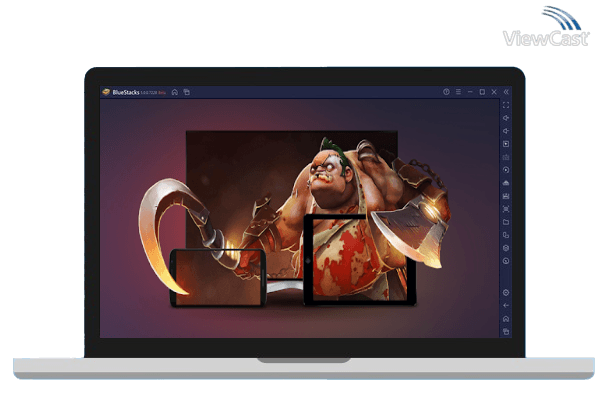The image size is (602, 414).
Task: Decrease volume using the lower speaker icon
Action: coord(506,131)
